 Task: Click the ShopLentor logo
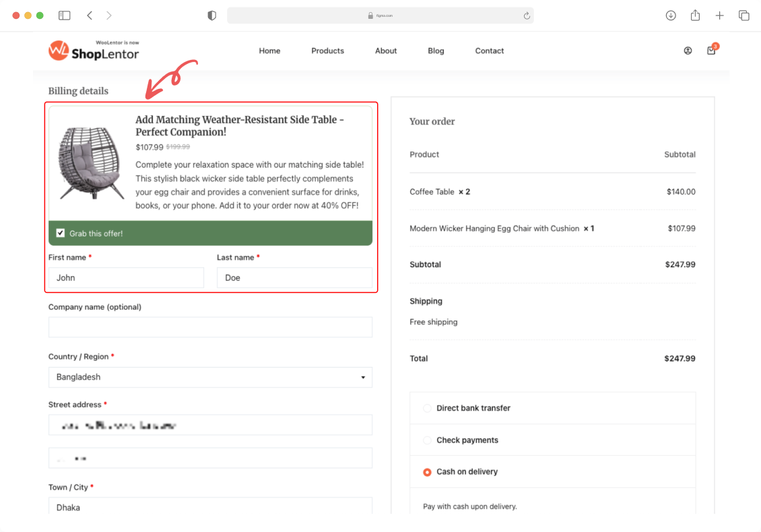click(94, 51)
